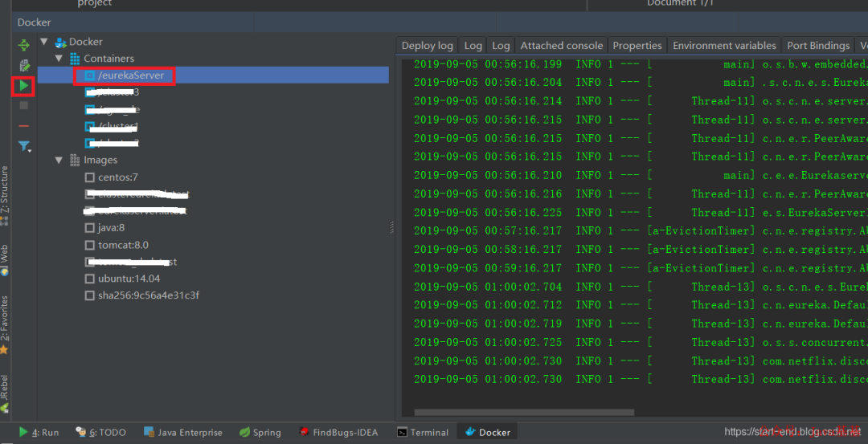This screenshot has height=444, width=868.
Task: Click the square icon beside java:8
Action: click(90, 228)
